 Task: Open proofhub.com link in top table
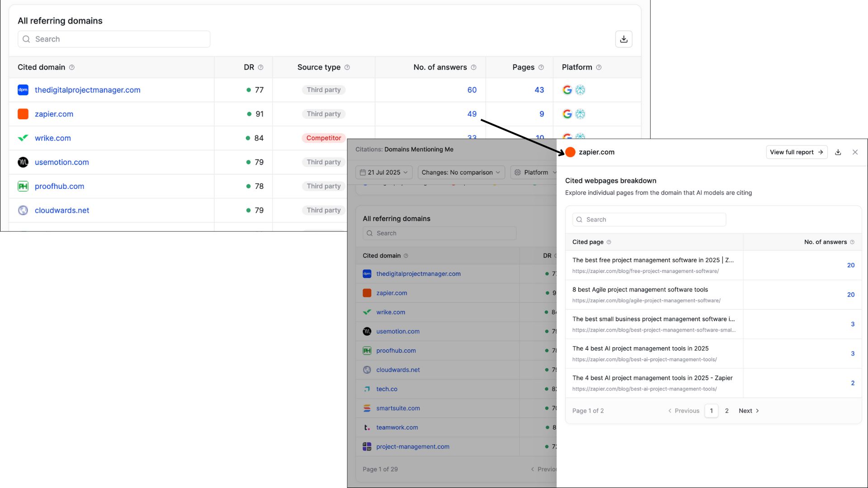click(59, 186)
